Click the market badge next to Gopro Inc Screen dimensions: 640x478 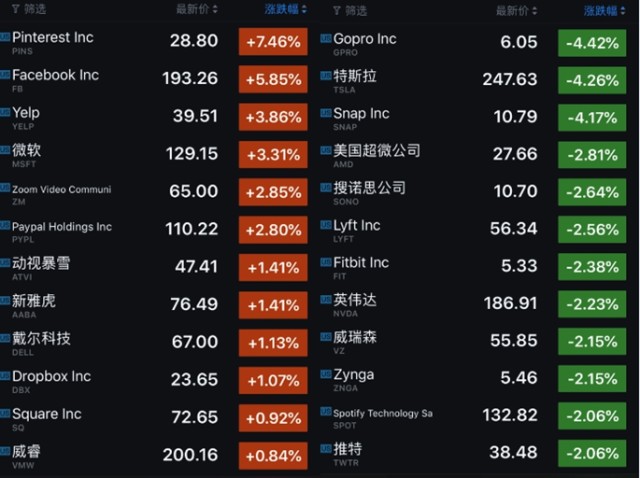coord(325,37)
